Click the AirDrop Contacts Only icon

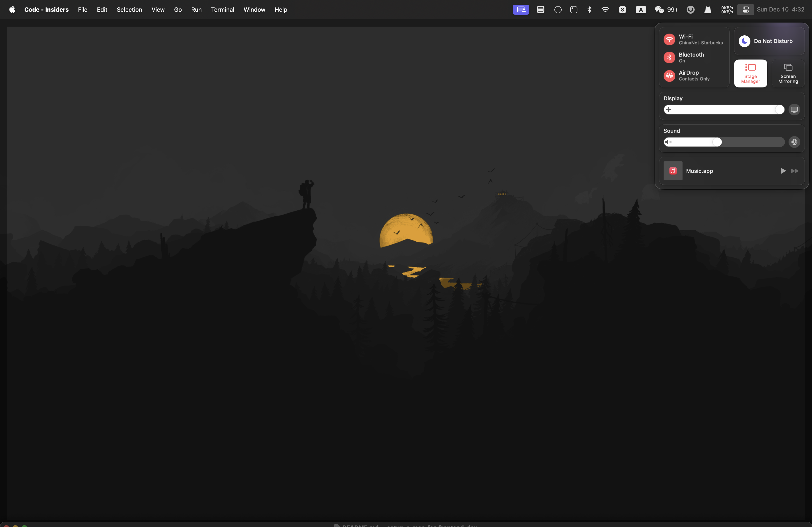coord(669,75)
